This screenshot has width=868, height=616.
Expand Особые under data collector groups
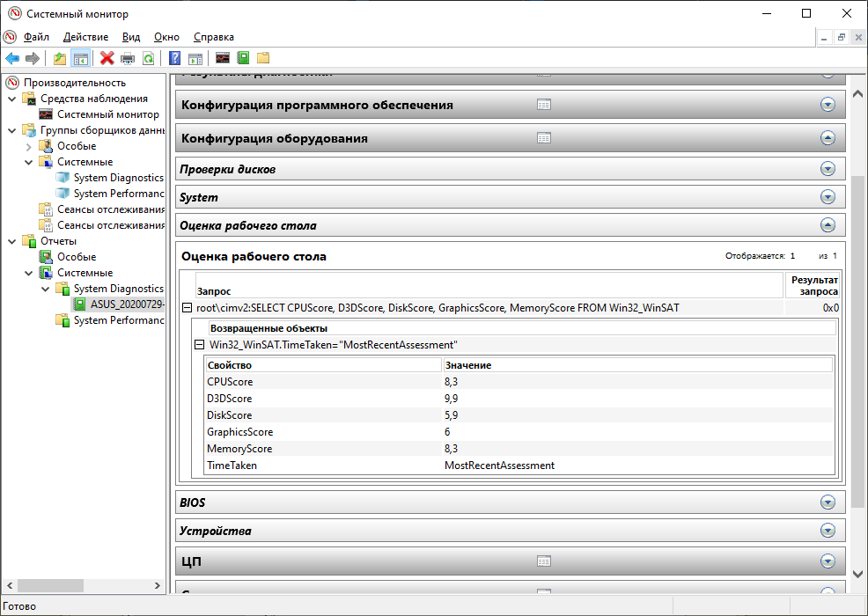click(x=29, y=147)
